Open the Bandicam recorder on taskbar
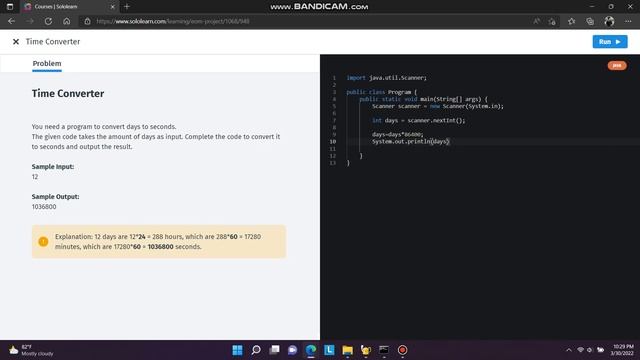The image size is (640, 360). [402, 350]
